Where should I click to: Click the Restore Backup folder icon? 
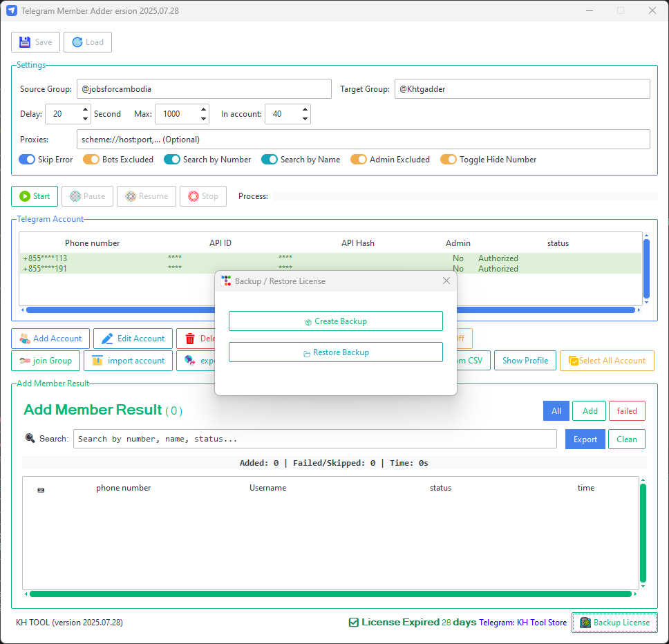306,354
